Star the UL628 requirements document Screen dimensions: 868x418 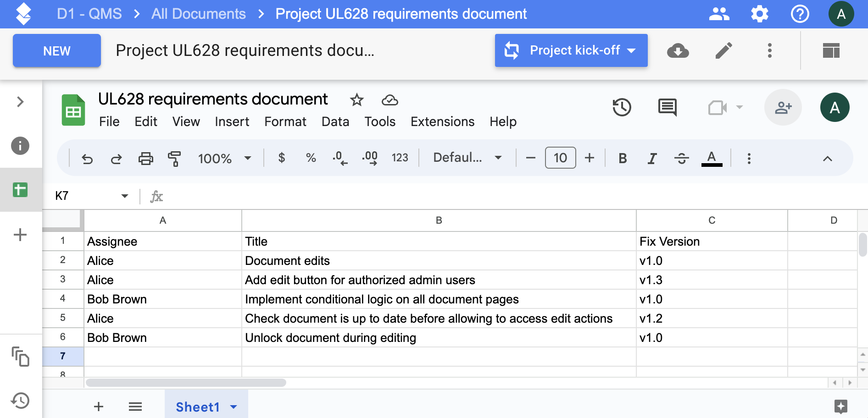(x=356, y=100)
